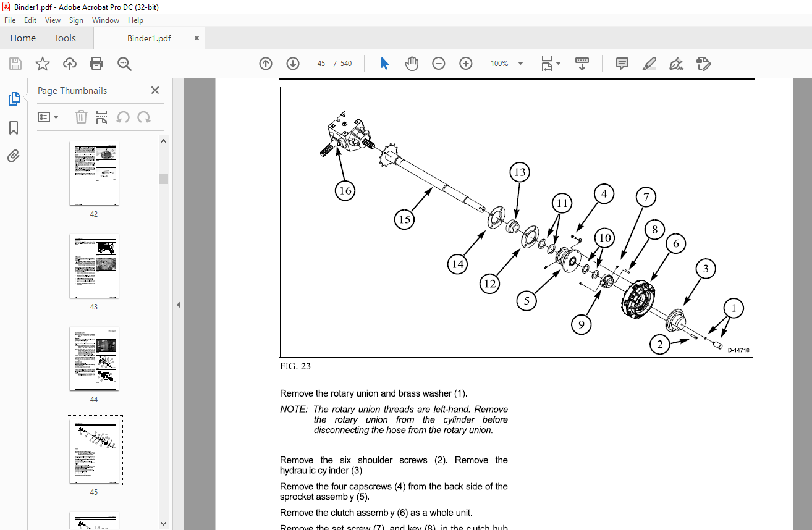Open the Window menu
This screenshot has height=530, width=812.
pos(106,20)
